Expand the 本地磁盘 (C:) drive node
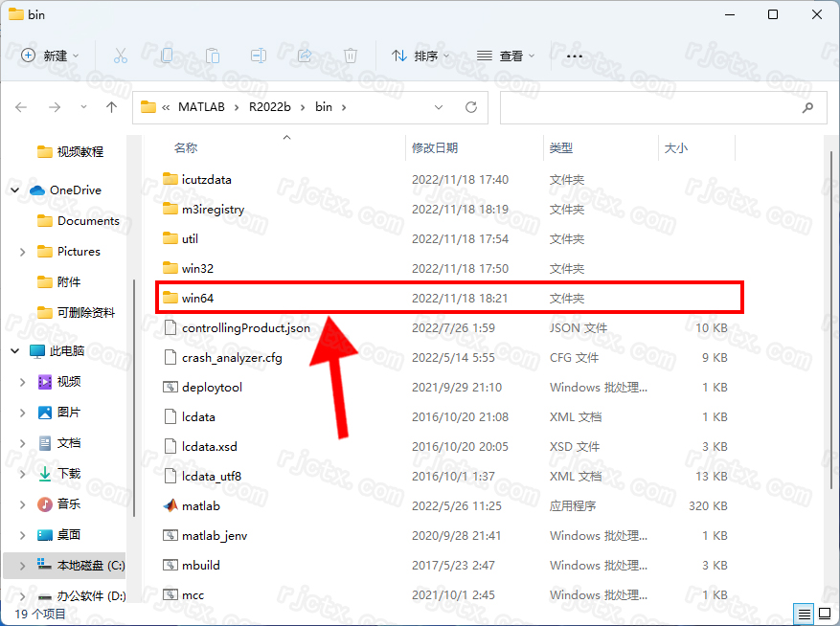 [22, 566]
